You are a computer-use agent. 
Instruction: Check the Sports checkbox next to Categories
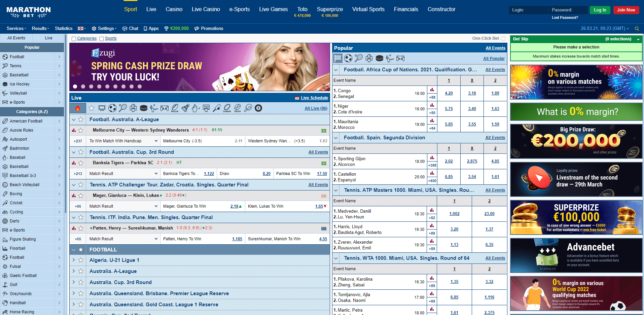click(101, 38)
